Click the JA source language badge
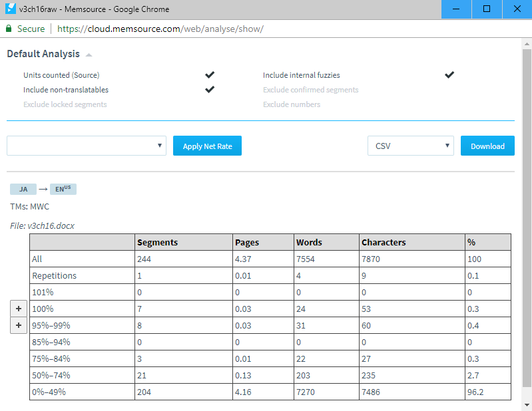The width and height of the screenshot is (532, 411). (x=23, y=190)
